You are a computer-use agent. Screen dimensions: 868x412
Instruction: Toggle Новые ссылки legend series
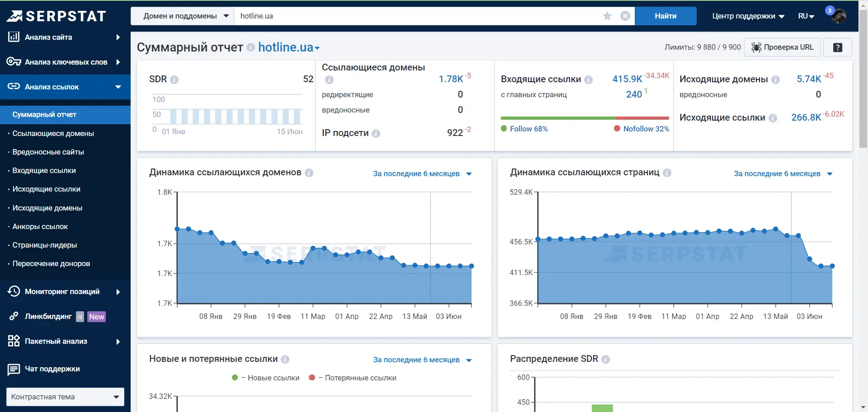pyautogui.click(x=266, y=378)
